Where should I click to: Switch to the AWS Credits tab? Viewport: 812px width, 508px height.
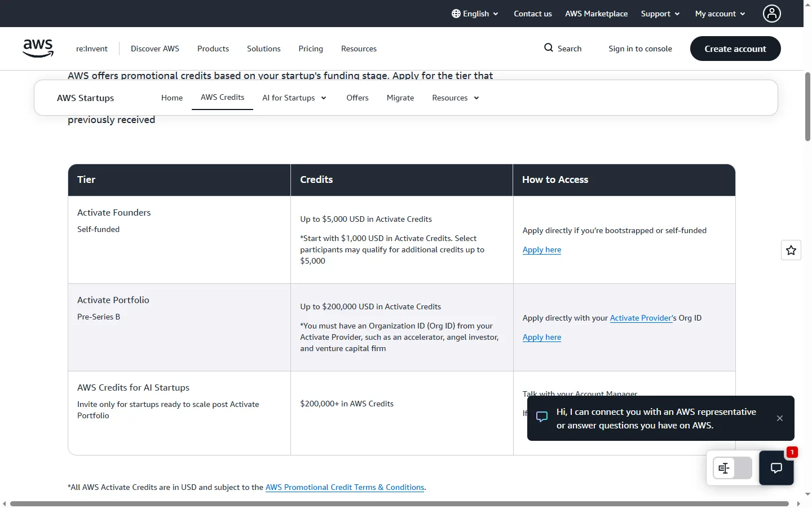[x=223, y=97]
